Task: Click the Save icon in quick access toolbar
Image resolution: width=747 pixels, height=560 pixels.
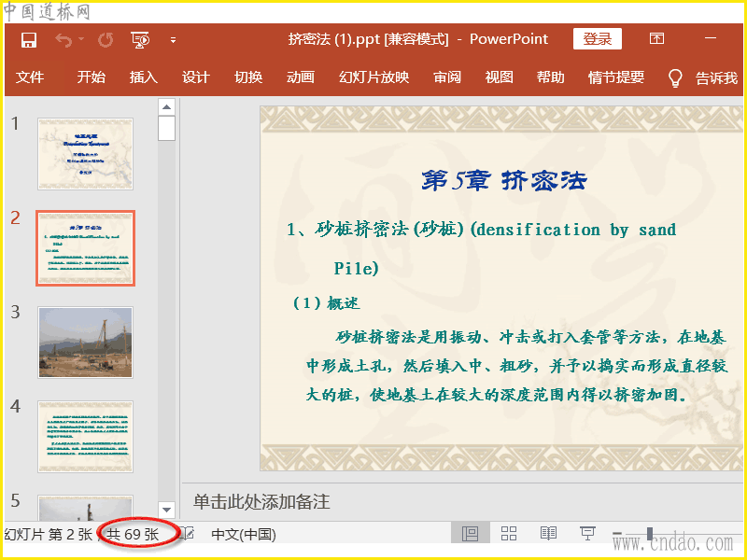Action: (x=29, y=40)
